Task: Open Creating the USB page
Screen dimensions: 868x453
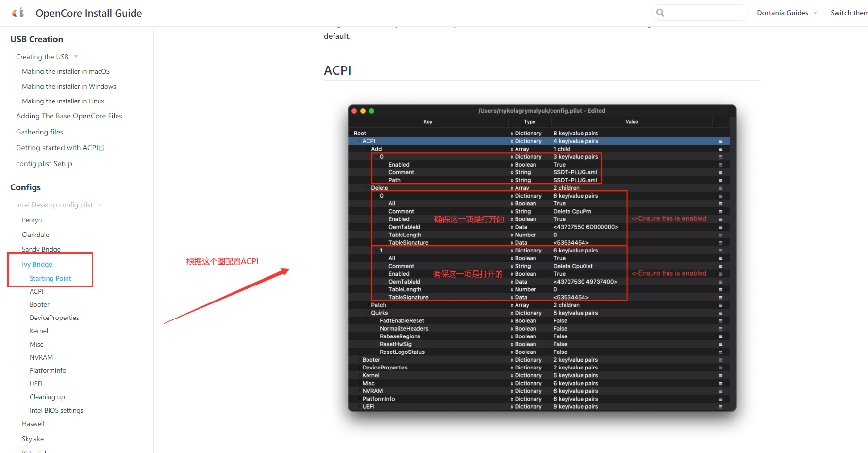Action: point(42,57)
